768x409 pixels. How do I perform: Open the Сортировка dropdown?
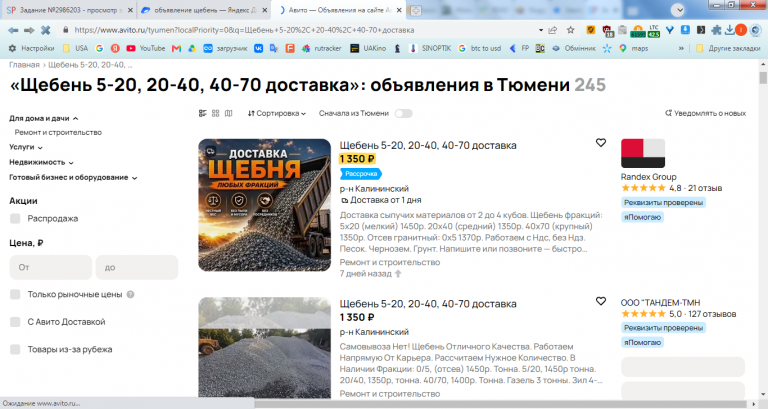pyautogui.click(x=277, y=113)
